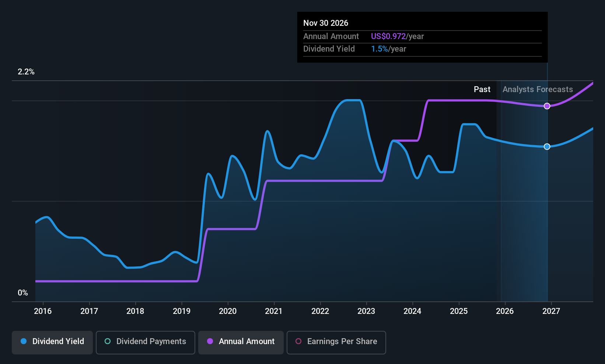Toggle the Dividend Yield legend series
The image size is (605, 364).
click(52, 343)
